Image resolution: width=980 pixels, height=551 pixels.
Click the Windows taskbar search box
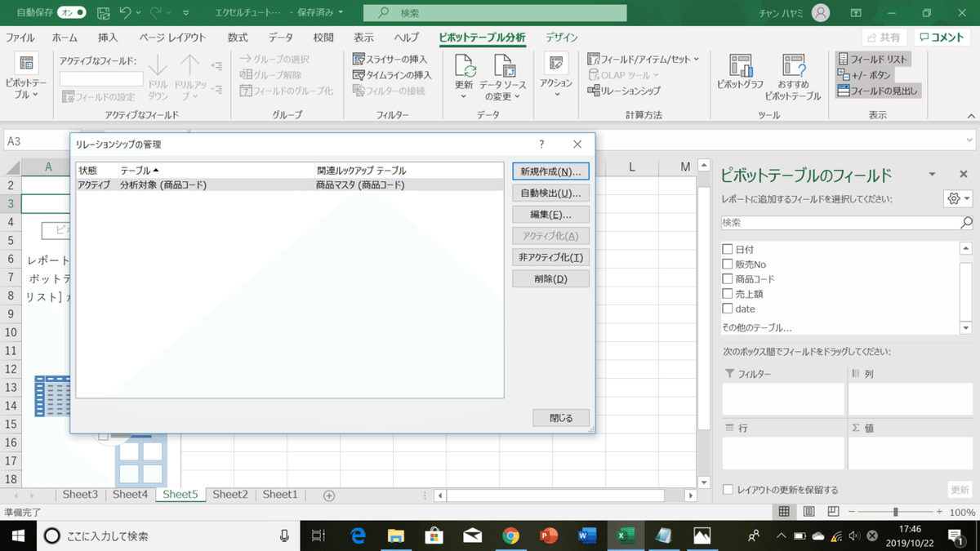pyautogui.click(x=168, y=535)
